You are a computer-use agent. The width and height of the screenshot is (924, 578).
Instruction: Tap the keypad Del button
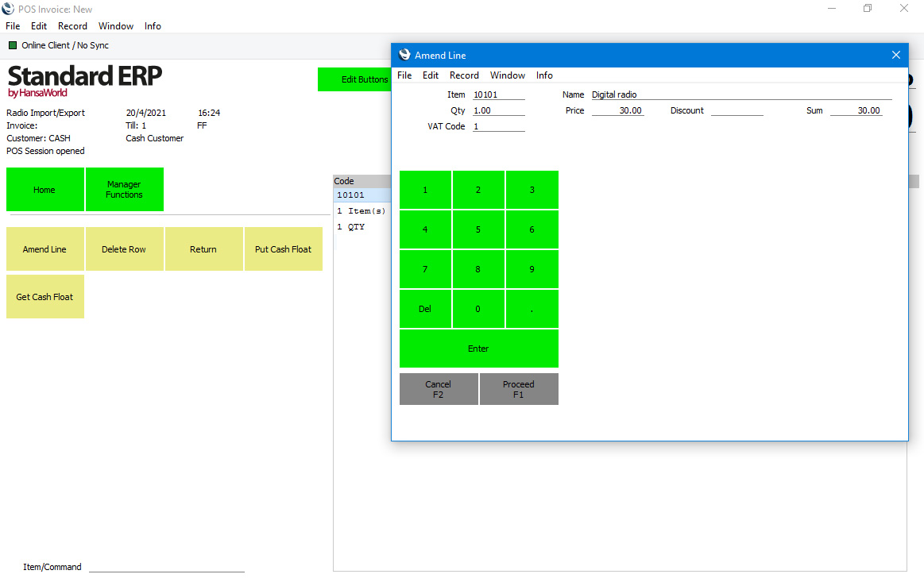click(x=425, y=309)
